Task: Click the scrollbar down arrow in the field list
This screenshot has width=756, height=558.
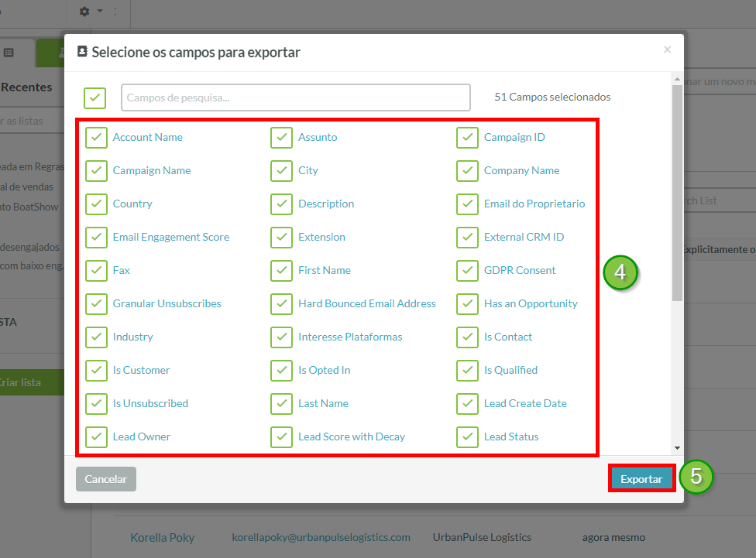Action: 677,447
